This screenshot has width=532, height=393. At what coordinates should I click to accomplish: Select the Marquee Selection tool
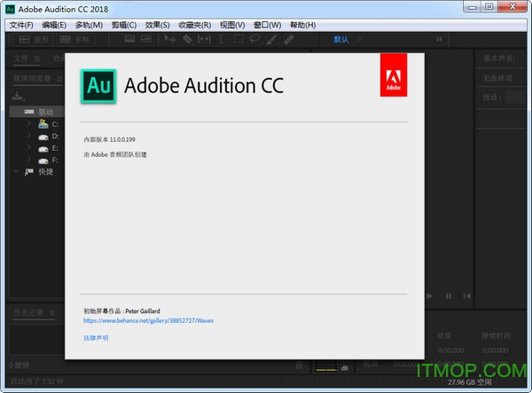(239, 39)
